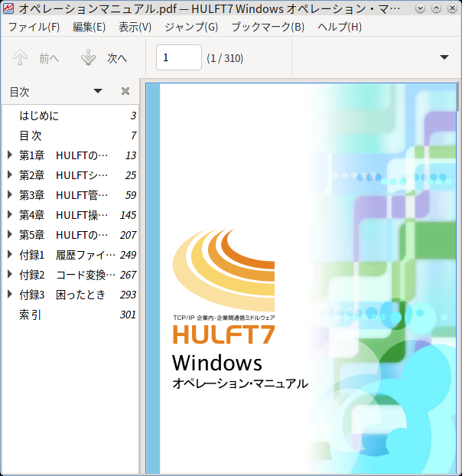Expand the 付録3 困ったとき tree entry

click(x=10, y=294)
